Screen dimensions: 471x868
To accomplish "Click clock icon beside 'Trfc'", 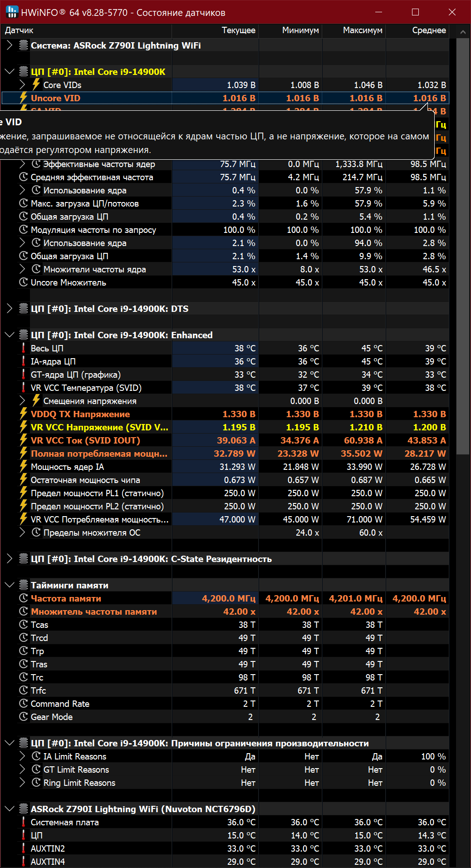I will pyautogui.click(x=24, y=690).
